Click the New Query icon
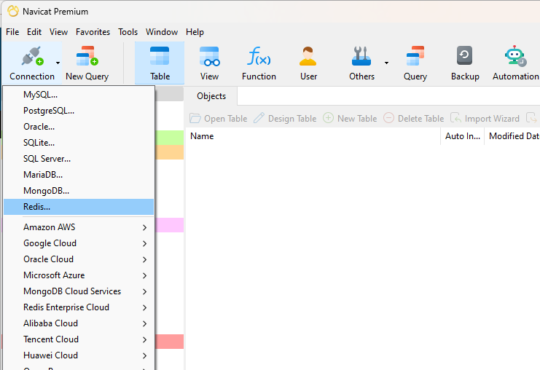The width and height of the screenshot is (540, 370). click(87, 56)
